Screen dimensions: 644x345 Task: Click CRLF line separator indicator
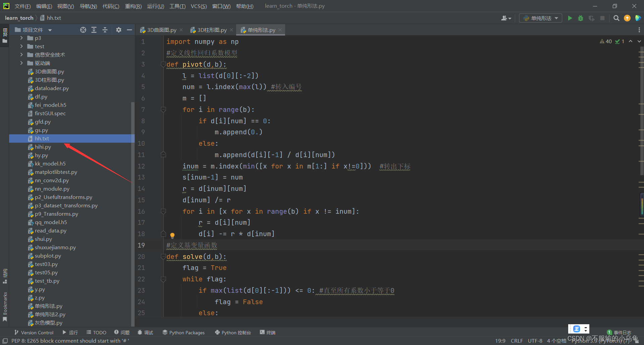coord(517,341)
